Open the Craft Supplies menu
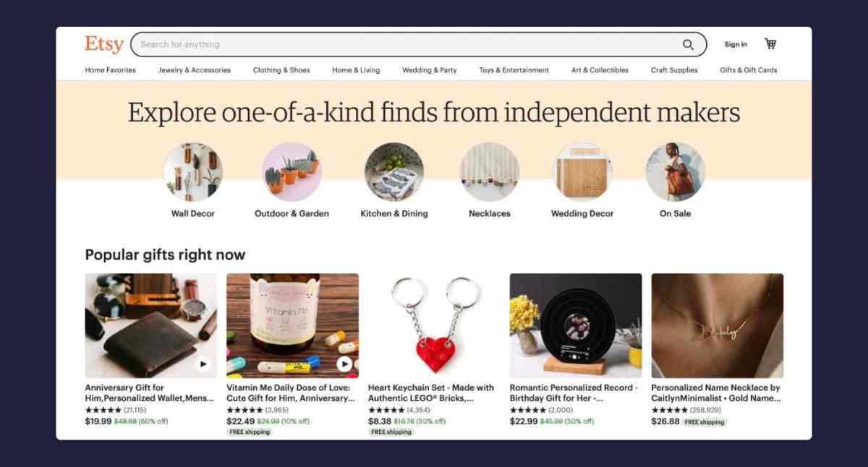Image resolution: width=868 pixels, height=467 pixels. click(674, 70)
